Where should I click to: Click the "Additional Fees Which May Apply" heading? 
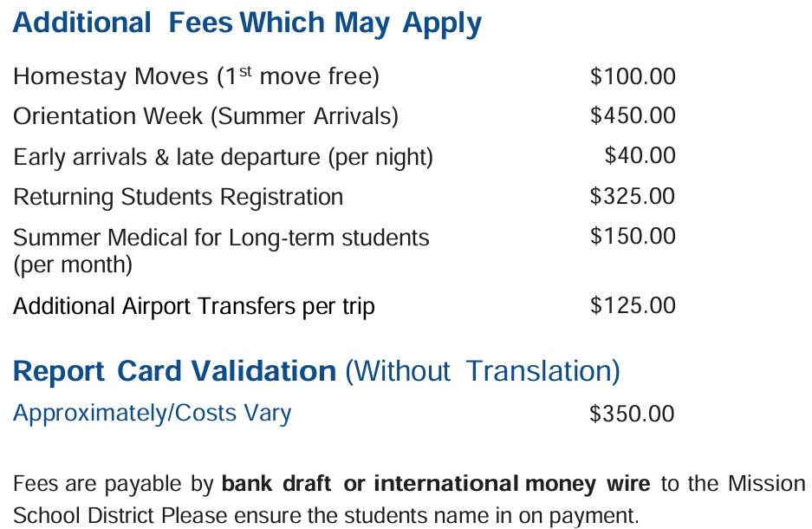click(247, 23)
